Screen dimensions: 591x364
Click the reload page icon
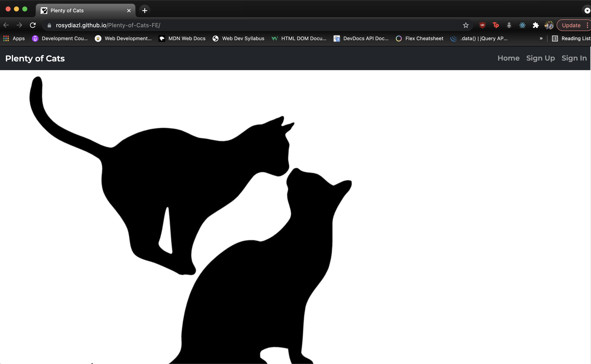tap(33, 25)
